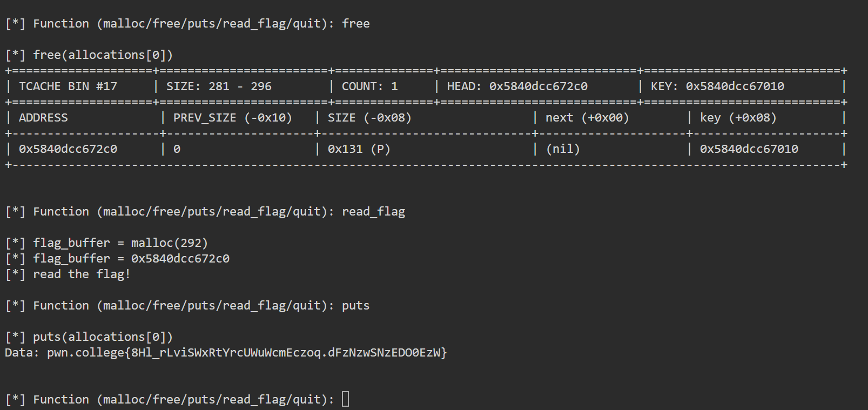This screenshot has height=410, width=868.
Task: Click the SIZE: 281 - 296 cell
Action: click(x=219, y=86)
